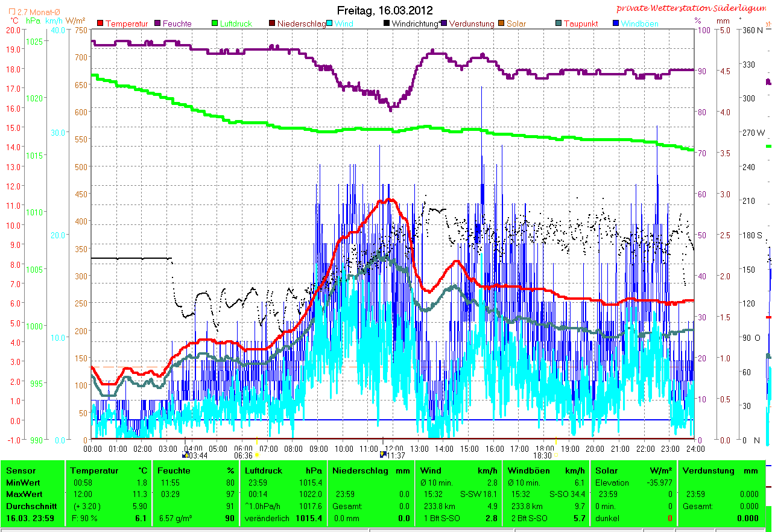
Task: Select the sunset marker at 18:30
Action: [557, 455]
